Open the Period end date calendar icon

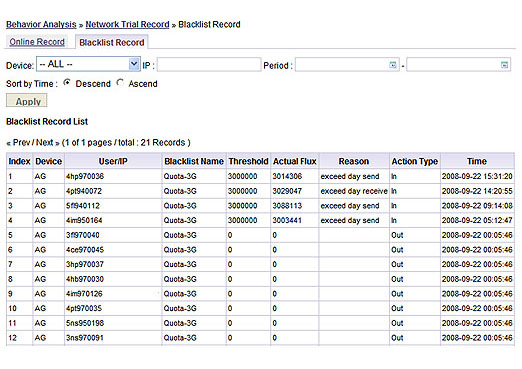(x=505, y=65)
